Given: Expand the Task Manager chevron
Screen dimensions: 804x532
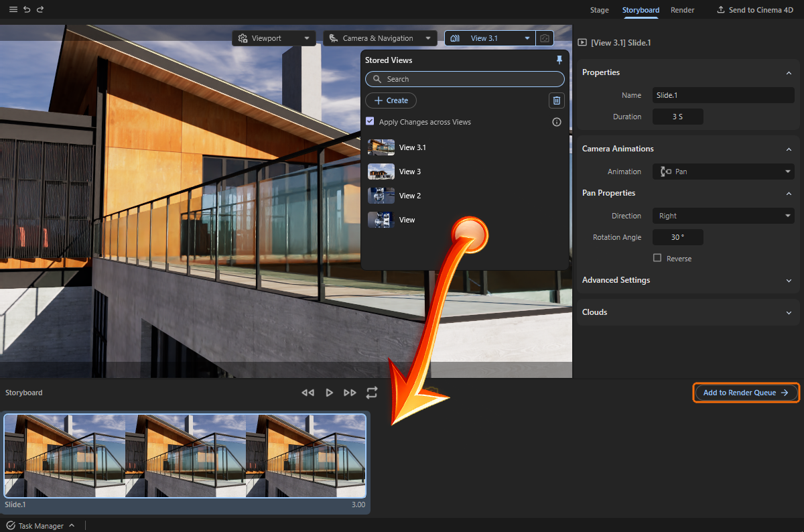Looking at the screenshot, I should (x=72, y=526).
